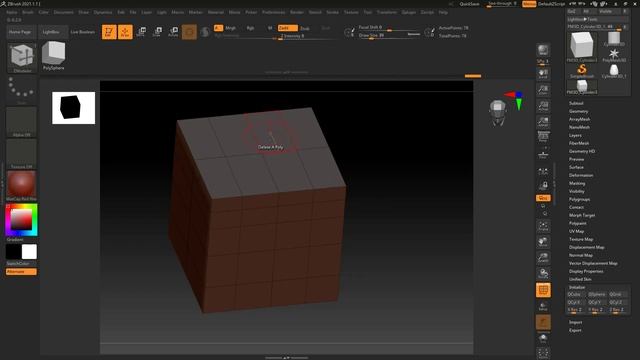
Task: Click the Frame mesh icon
Action: (543, 226)
